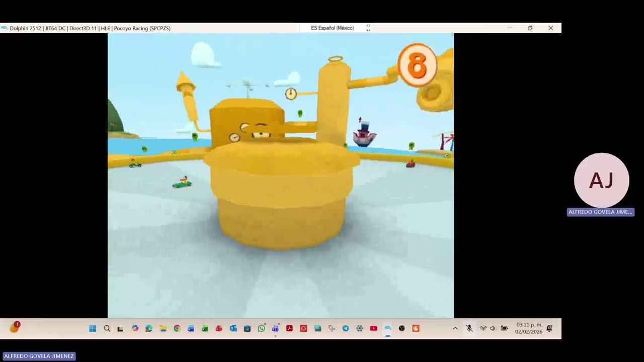The width and height of the screenshot is (644, 362).
Task: Open Snipping Tool from the taskbar
Action: tap(332, 328)
